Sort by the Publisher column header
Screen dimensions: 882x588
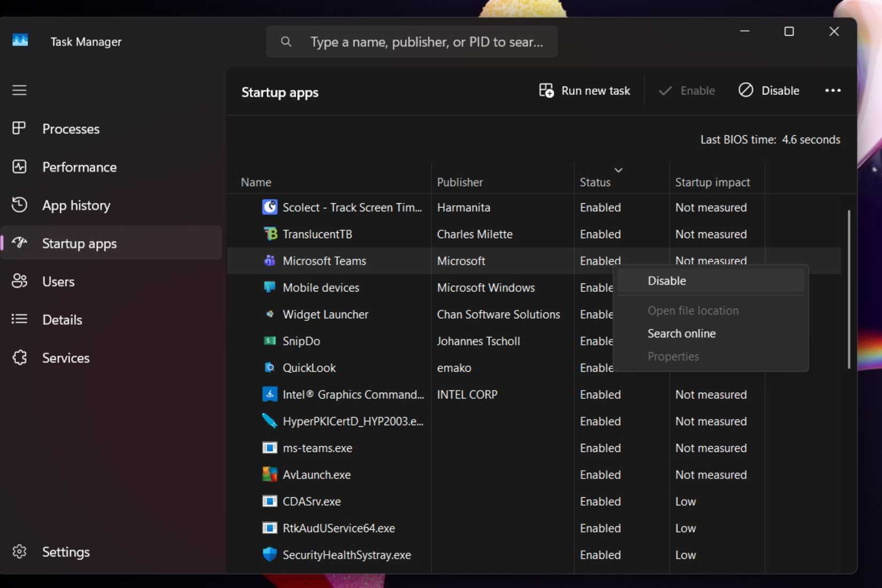click(x=502, y=179)
